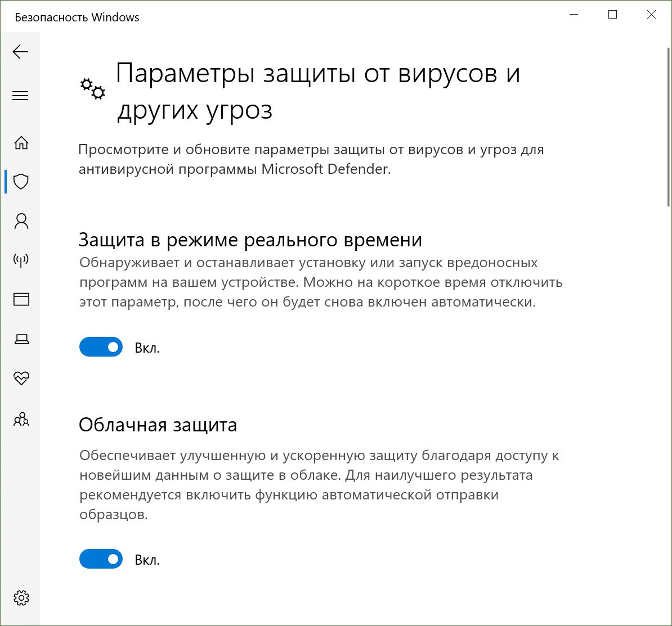Open Device security laptop icon
This screenshot has height=626, width=672.
click(21, 339)
